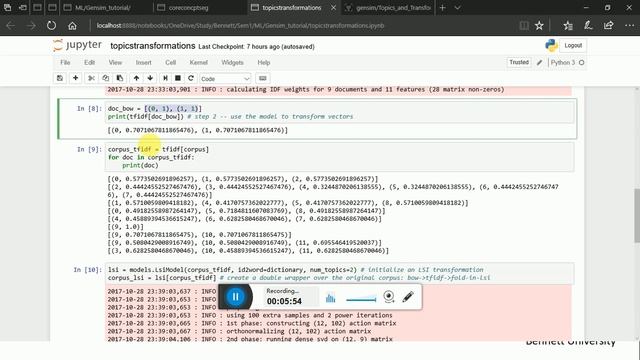The height and width of the screenshot is (360, 640).
Task: Rename notebook title topicstransformations
Action: point(153,46)
